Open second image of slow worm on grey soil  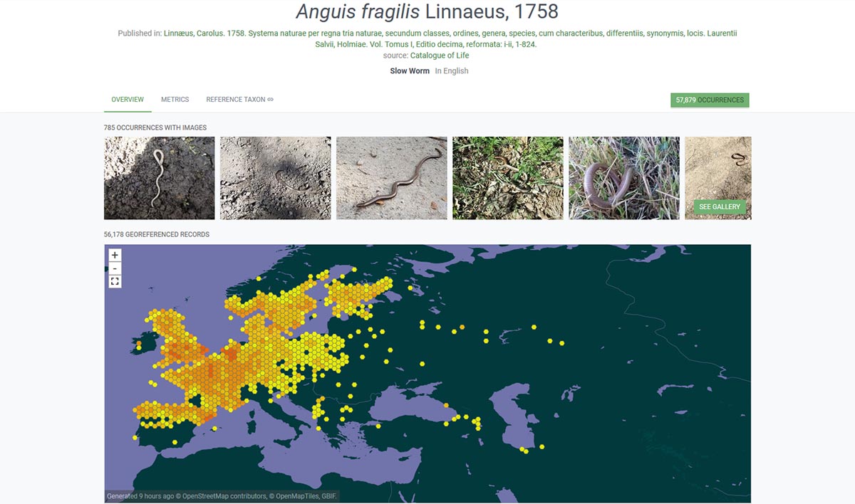pyautogui.click(x=275, y=178)
